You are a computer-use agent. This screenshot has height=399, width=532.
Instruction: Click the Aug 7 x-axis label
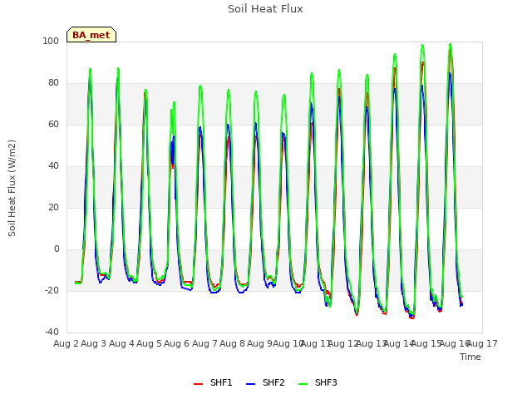tap(204, 343)
